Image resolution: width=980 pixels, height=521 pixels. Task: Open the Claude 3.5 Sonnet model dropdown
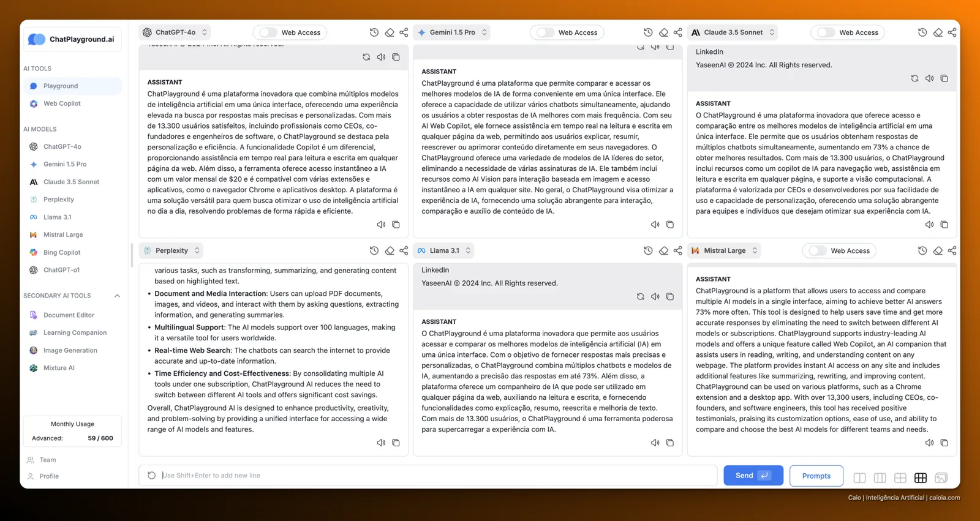tap(733, 32)
